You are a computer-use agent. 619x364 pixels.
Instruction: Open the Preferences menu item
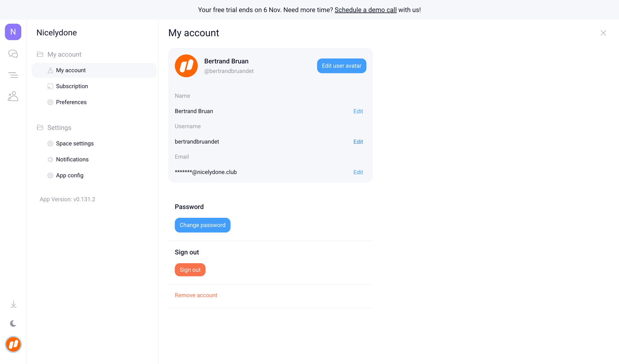(71, 102)
